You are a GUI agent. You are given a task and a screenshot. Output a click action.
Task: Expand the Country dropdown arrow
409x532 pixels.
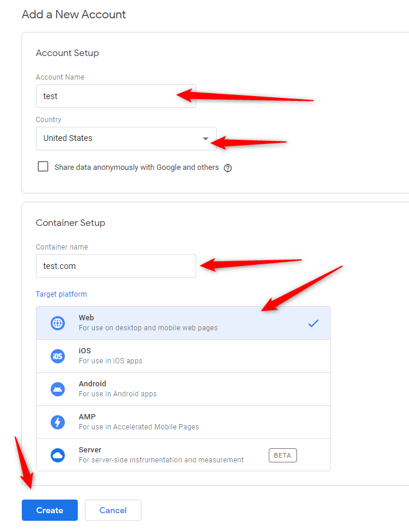coord(206,139)
